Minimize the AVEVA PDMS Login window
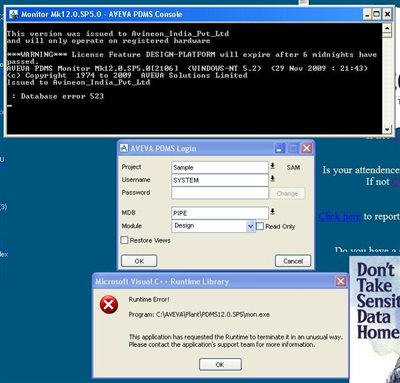The height and width of the screenshot is (383, 400). click(280, 148)
